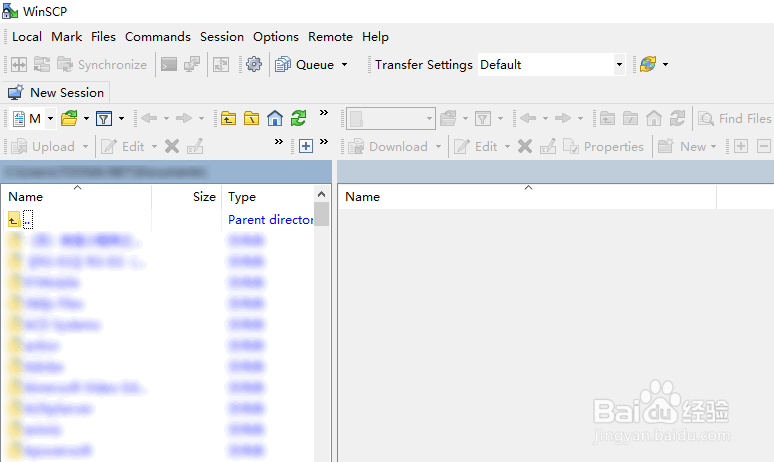Expand the Upload dropdown arrow
774x462 pixels.
85,147
